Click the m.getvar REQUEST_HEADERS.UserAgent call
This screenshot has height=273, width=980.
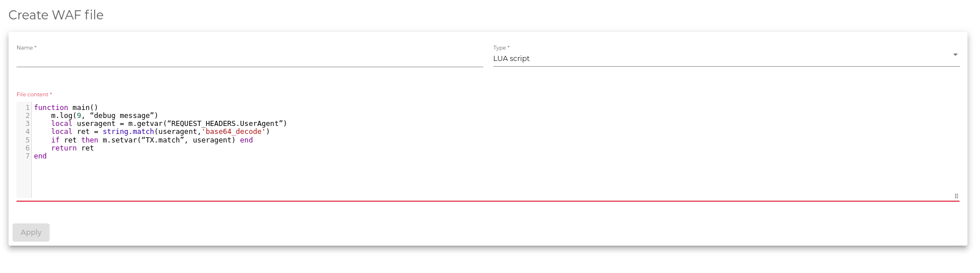[x=207, y=124]
